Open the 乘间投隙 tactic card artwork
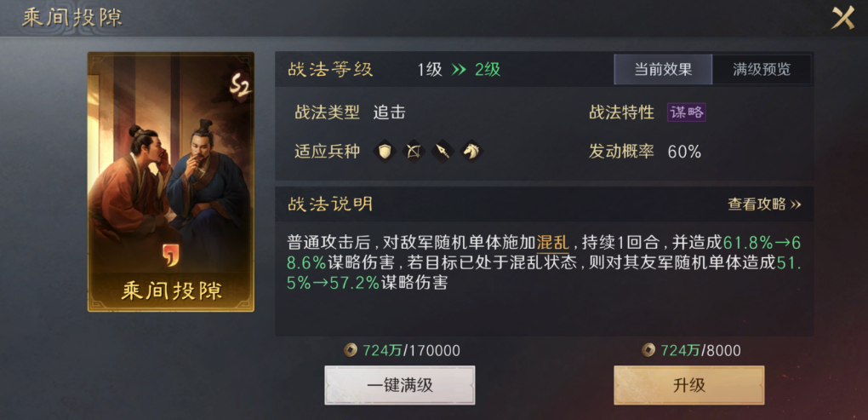This screenshot has height=420, width=868. [170, 181]
